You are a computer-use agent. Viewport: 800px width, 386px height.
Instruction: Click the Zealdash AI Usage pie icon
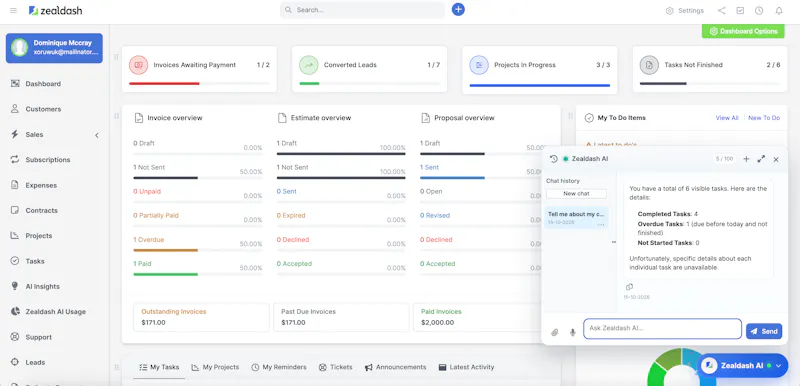tap(15, 312)
